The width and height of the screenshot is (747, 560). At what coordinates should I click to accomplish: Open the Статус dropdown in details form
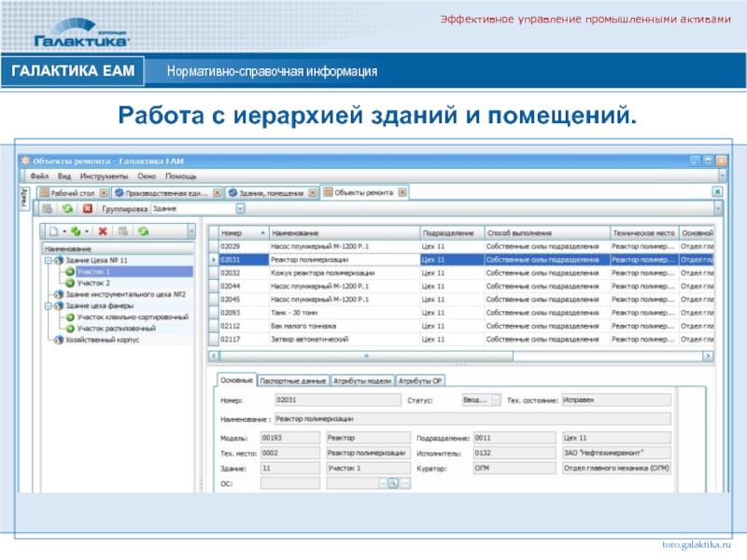[495, 399]
